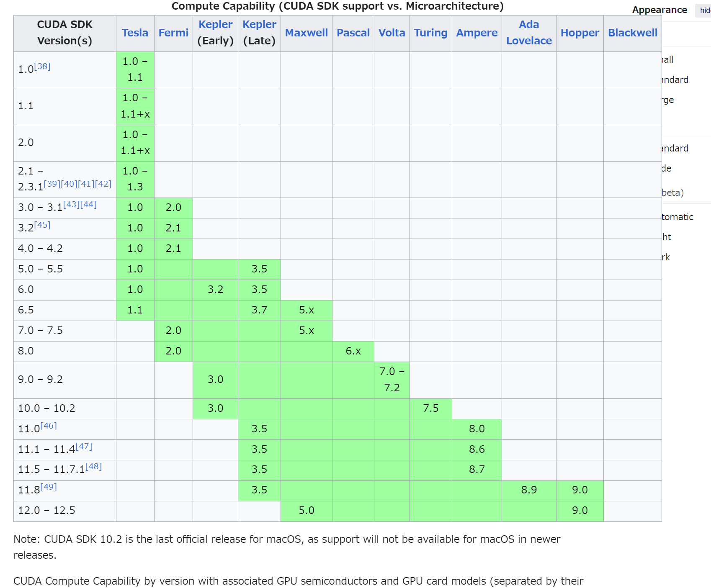
Task: Open the Ampere header link
Action: (477, 33)
